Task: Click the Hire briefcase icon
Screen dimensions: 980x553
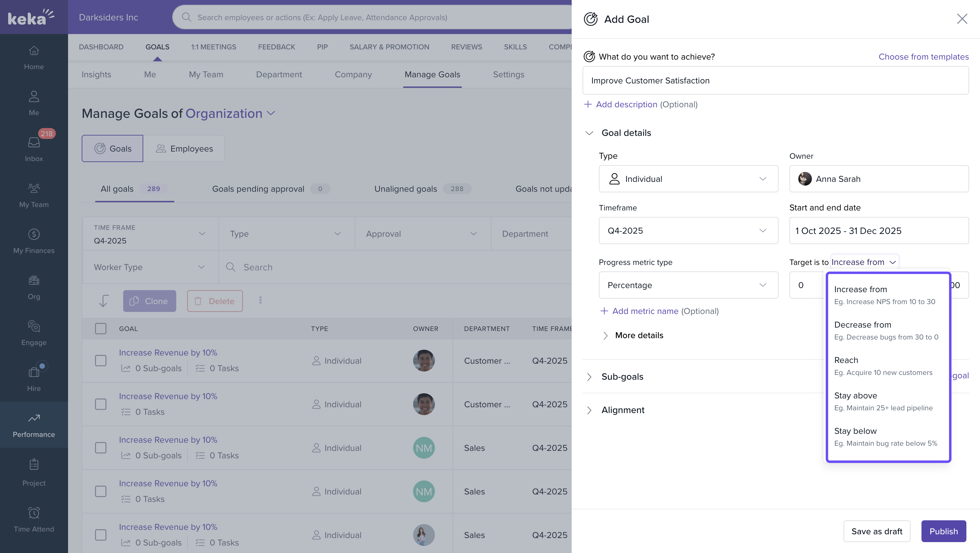Action: point(34,372)
